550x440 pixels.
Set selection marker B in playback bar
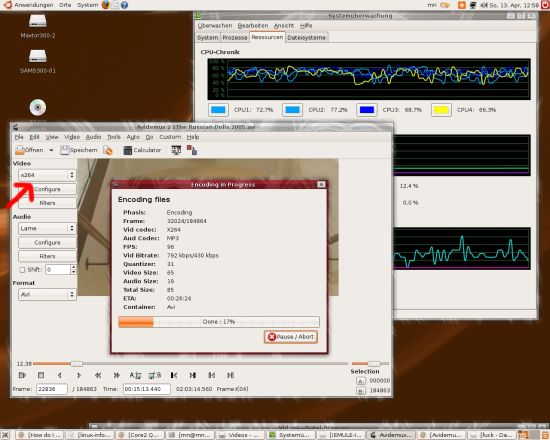pyautogui.click(x=155, y=375)
